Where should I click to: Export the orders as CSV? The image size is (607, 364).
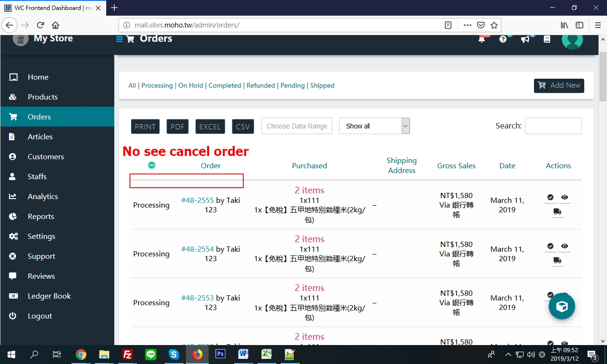[x=243, y=127]
